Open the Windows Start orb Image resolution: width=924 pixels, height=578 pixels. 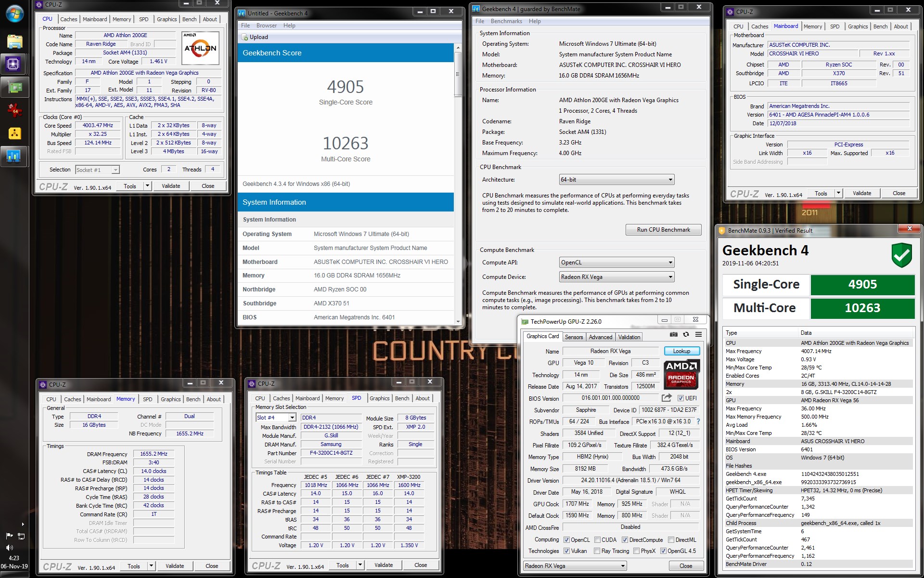point(14,13)
